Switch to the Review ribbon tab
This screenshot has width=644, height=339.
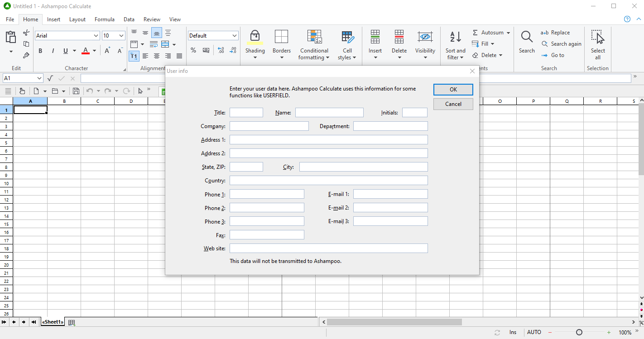pyautogui.click(x=152, y=19)
